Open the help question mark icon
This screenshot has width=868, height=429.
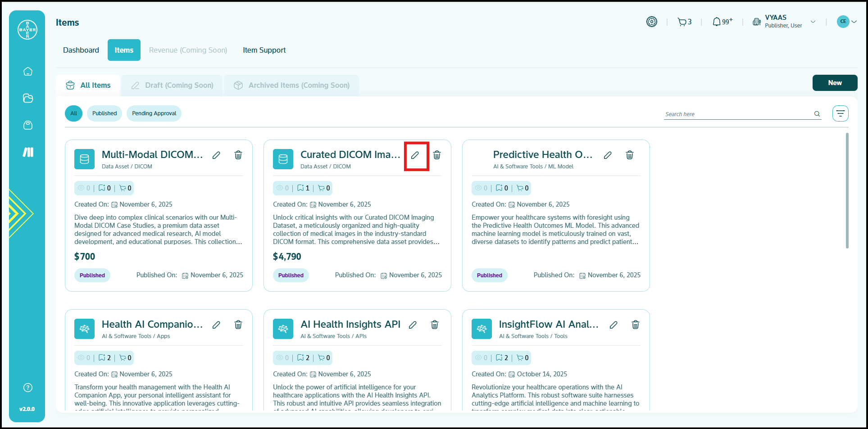[x=28, y=388]
